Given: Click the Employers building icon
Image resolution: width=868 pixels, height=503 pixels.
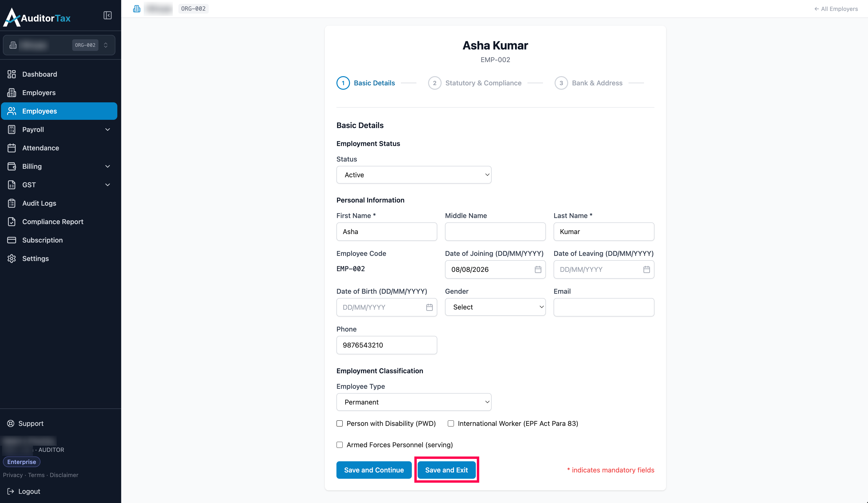Looking at the screenshot, I should (12, 93).
